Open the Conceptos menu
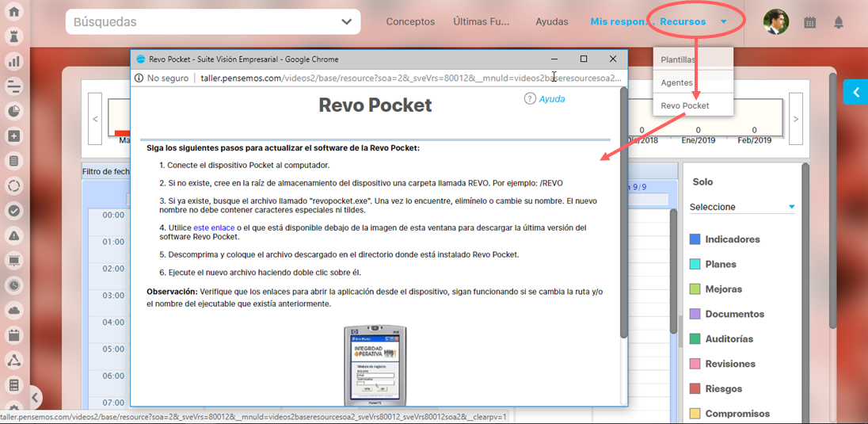Viewport: 868px width, 424px height. click(x=410, y=22)
